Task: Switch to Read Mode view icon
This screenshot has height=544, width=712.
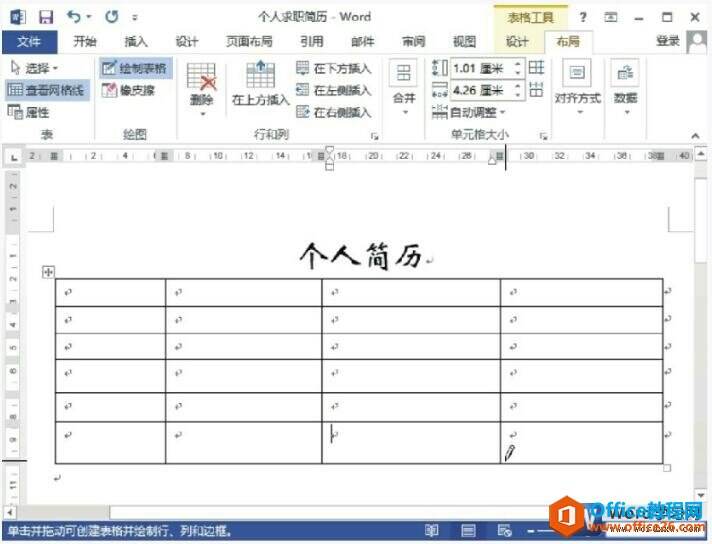Action: 431,531
